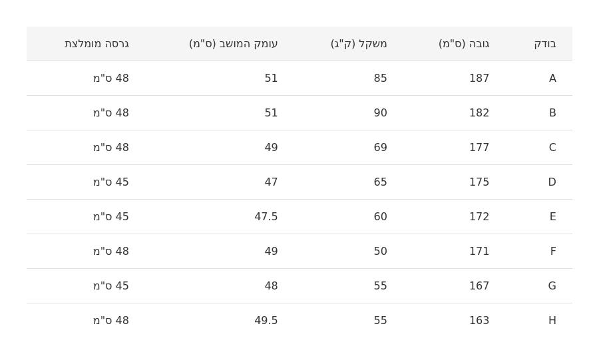Select tester A row label
Image resolution: width=599 pixels, height=364 pixels.
[x=552, y=79]
